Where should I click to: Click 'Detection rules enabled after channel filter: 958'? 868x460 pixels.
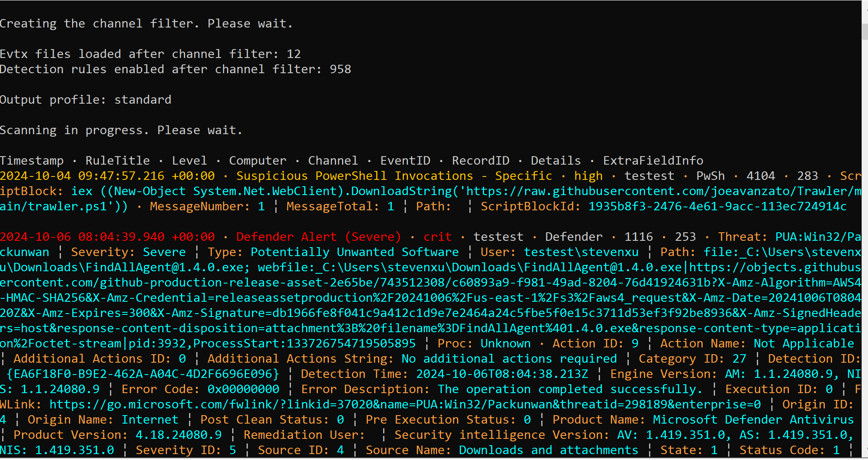tap(175, 69)
